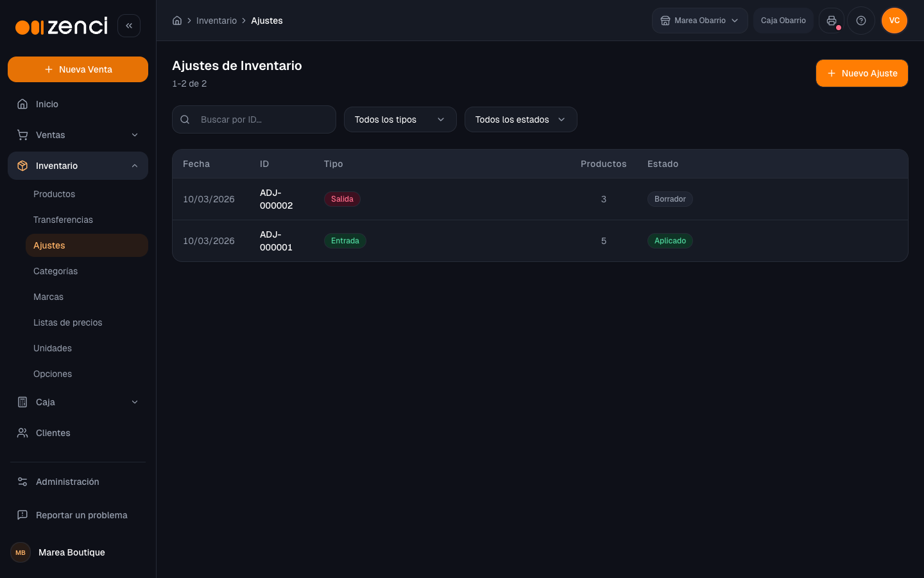This screenshot has height=578, width=924.
Task: Click the Inventario breadcrumb link
Action: [216, 21]
